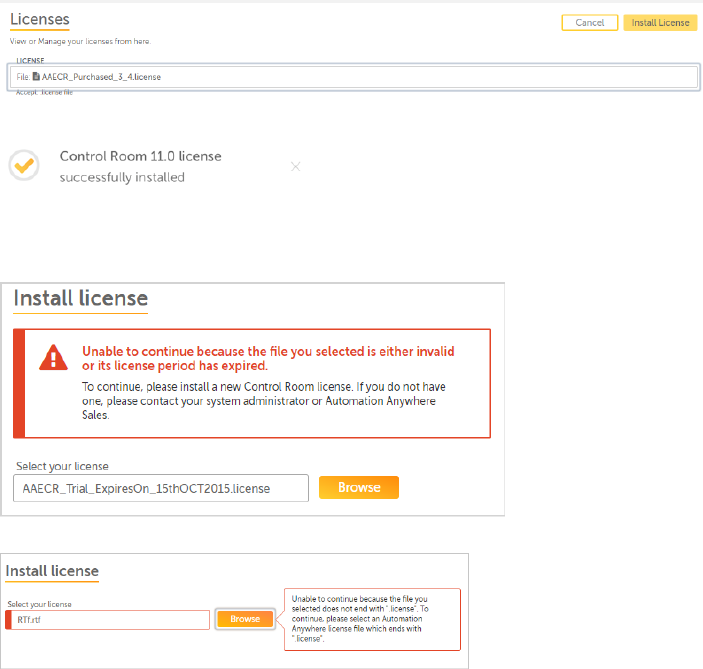Dismiss the successfully installed notification
Screen dimensions: 703x669
tap(295, 167)
